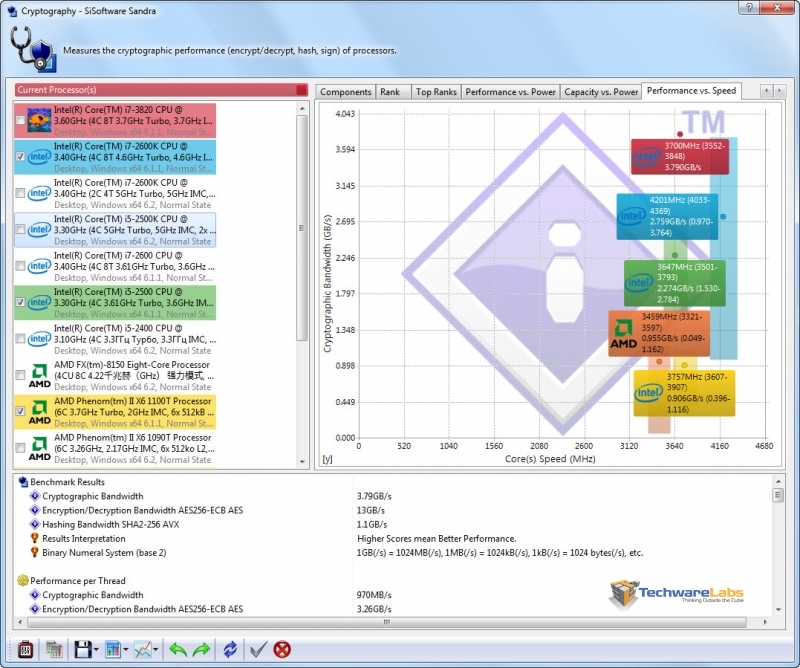Click the bottom horizontal scrollbar thumb
The image size is (800, 668).
(387, 622)
